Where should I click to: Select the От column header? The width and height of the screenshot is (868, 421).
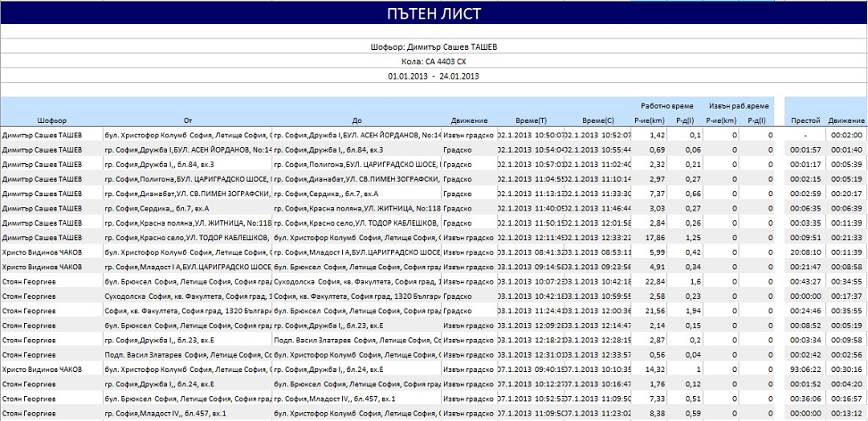click(x=188, y=120)
